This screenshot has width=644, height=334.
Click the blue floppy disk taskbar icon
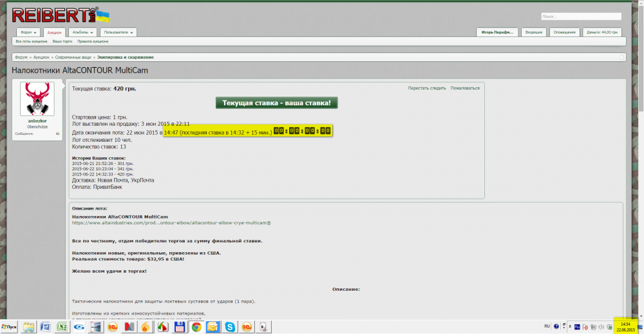point(179,327)
